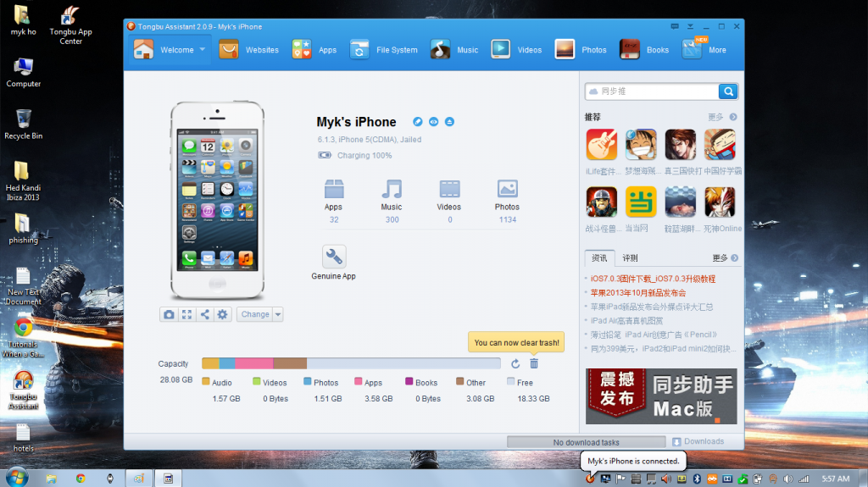Image resolution: width=868 pixels, height=487 pixels.
Task: Click the fullscreen icon under the iPhone image
Action: pyautogui.click(x=186, y=314)
